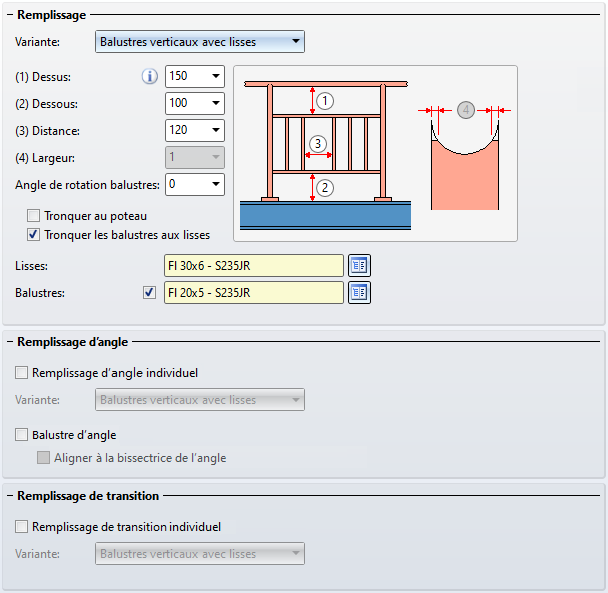
Task: Click the Balustres field FI 20x5 - S235JR
Action: pyautogui.click(x=254, y=292)
